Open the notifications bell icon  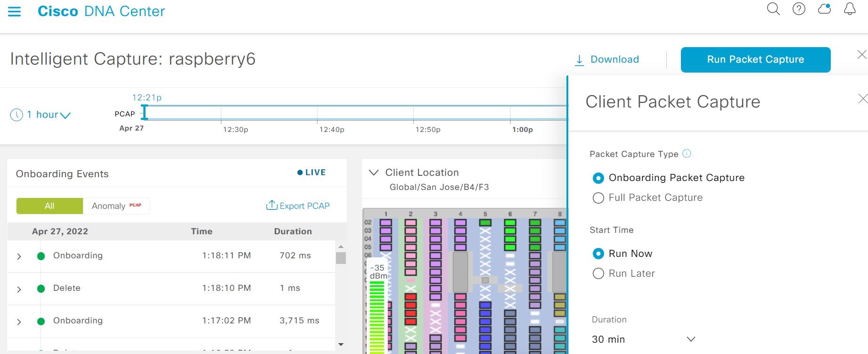[850, 9]
